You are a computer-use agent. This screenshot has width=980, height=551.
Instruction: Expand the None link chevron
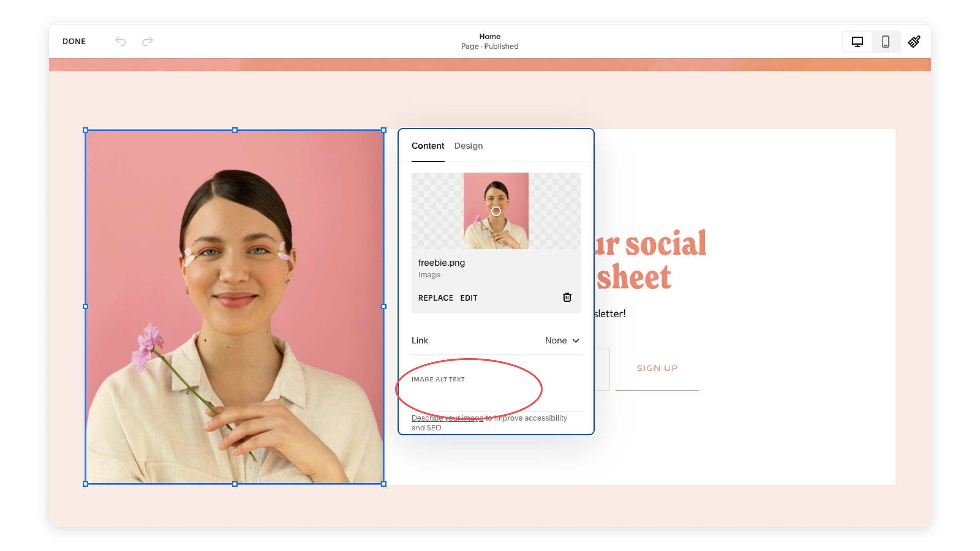pos(576,341)
